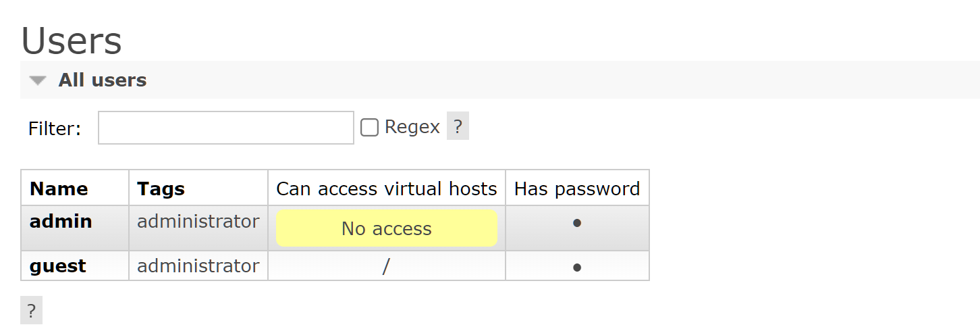The height and width of the screenshot is (327, 980).
Task: Click the Regex label text
Action: point(412,127)
